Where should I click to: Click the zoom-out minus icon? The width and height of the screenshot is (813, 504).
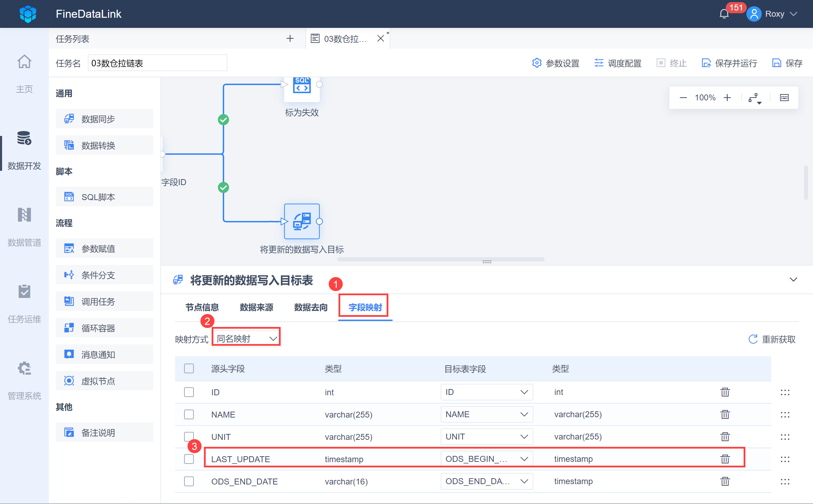pos(683,98)
